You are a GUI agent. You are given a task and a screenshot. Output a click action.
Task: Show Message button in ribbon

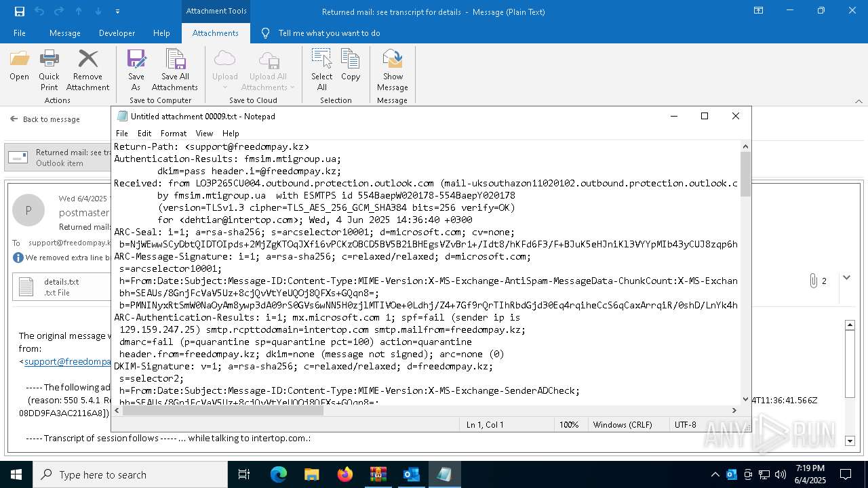393,70
